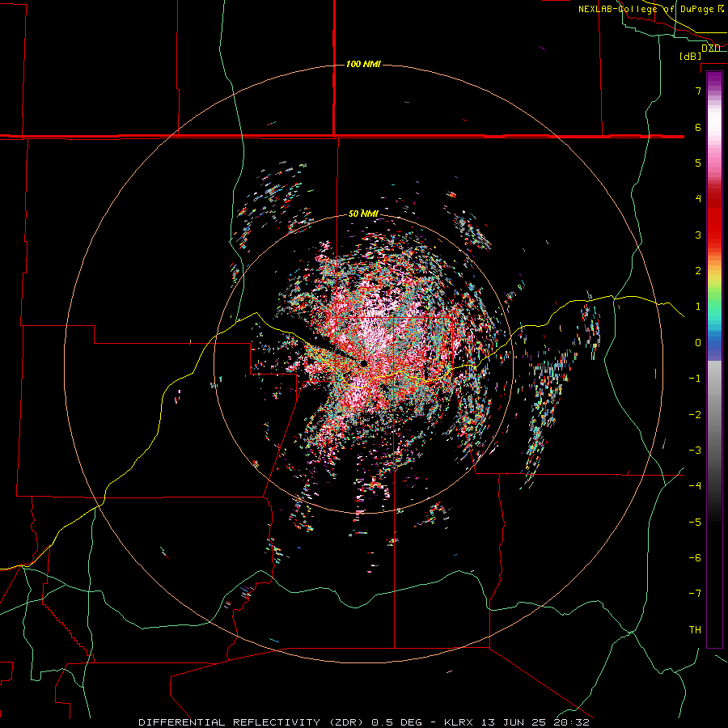Click the positive "5" label on the dB scale
728x728 pixels.
[698, 163]
